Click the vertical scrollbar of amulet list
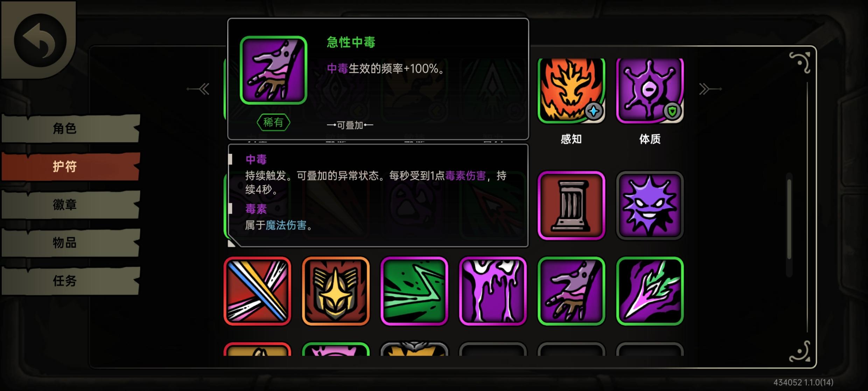868x391 pixels. pos(789,219)
